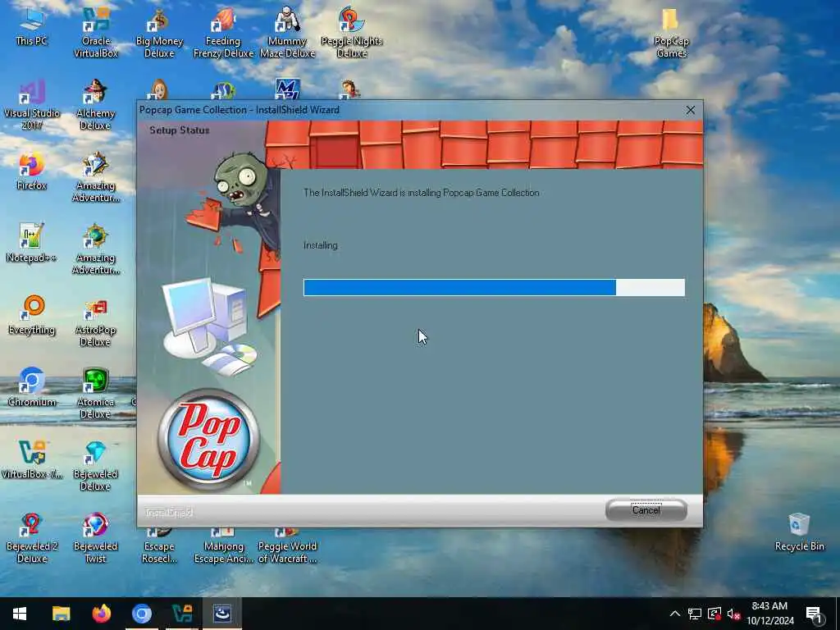Click the wizard title bar text
This screenshot has height=630, width=840.
click(x=240, y=110)
